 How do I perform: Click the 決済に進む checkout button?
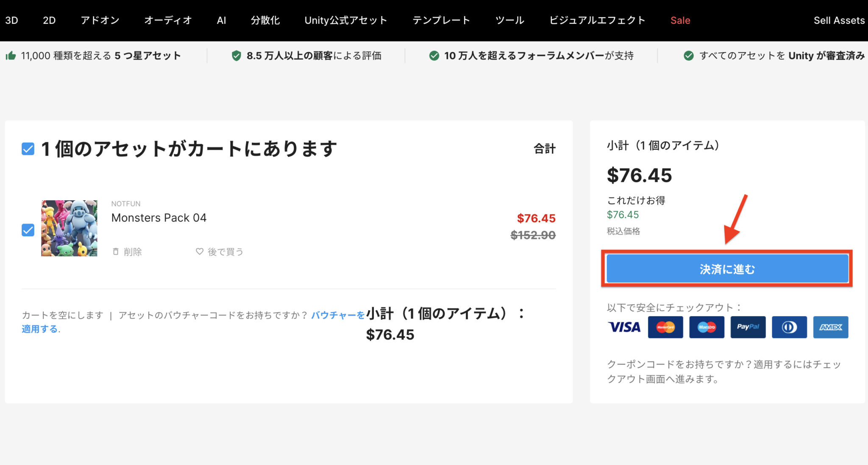726,268
